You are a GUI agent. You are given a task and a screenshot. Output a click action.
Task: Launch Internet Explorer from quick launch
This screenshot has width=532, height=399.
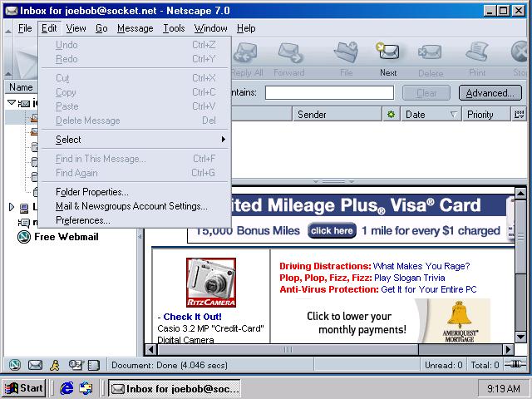pos(66,387)
